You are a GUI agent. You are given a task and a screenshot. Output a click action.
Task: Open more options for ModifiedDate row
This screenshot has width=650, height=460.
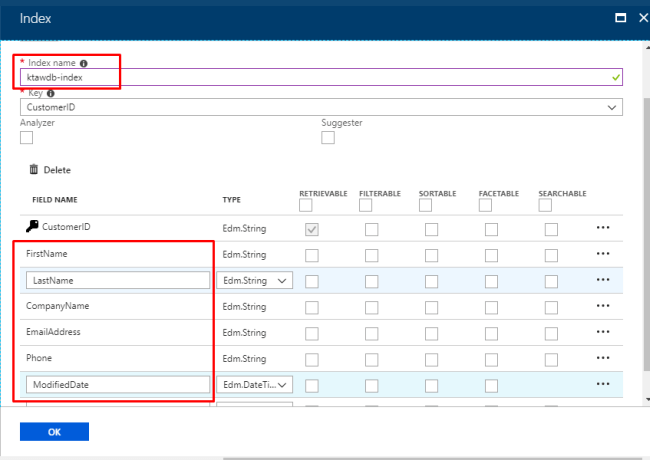coord(603,384)
